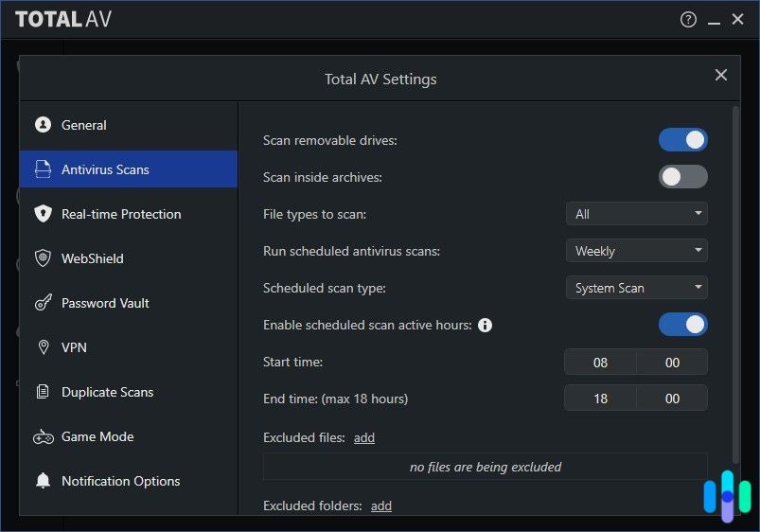Close the Total AV Settings dialog

[x=721, y=75]
